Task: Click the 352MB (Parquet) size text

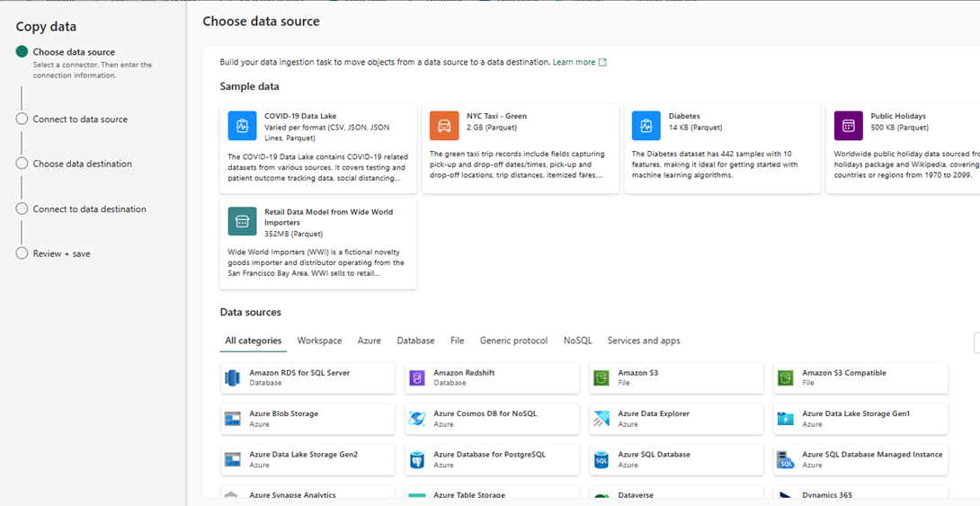Action: 293,235
